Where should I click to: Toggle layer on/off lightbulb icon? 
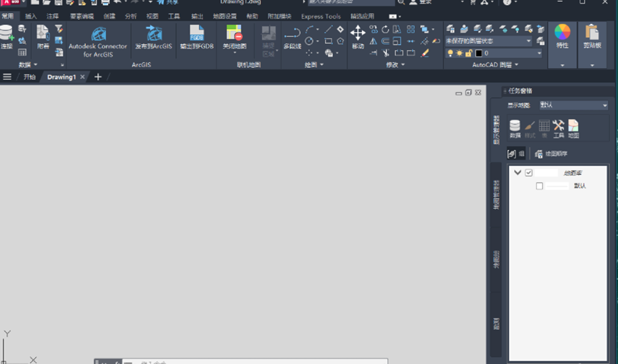[x=450, y=53]
